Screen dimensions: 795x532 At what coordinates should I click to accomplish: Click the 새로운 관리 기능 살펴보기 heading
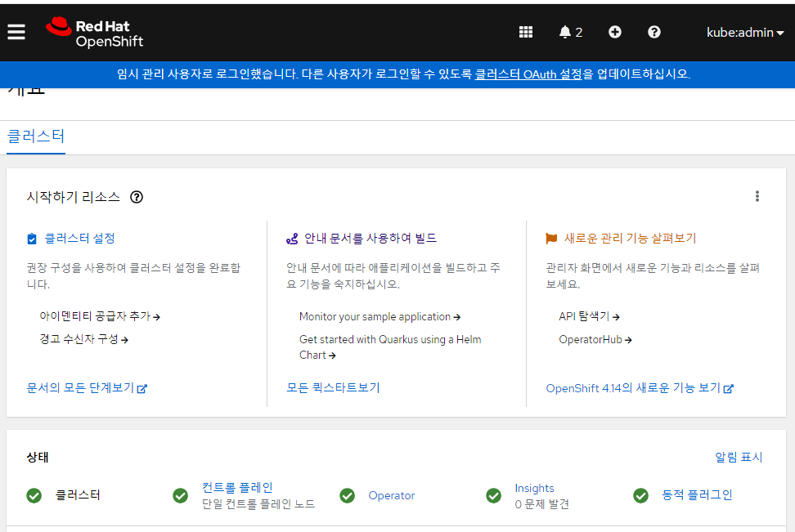tap(631, 238)
